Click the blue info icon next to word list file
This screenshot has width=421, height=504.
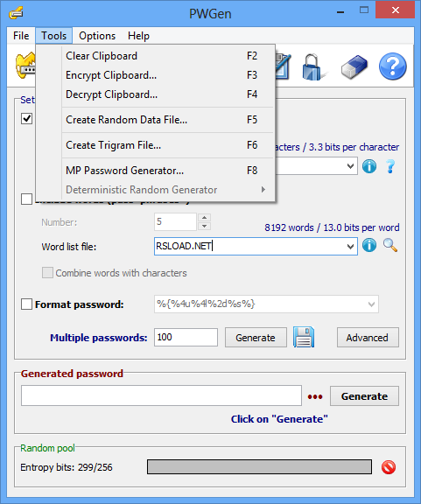369,246
